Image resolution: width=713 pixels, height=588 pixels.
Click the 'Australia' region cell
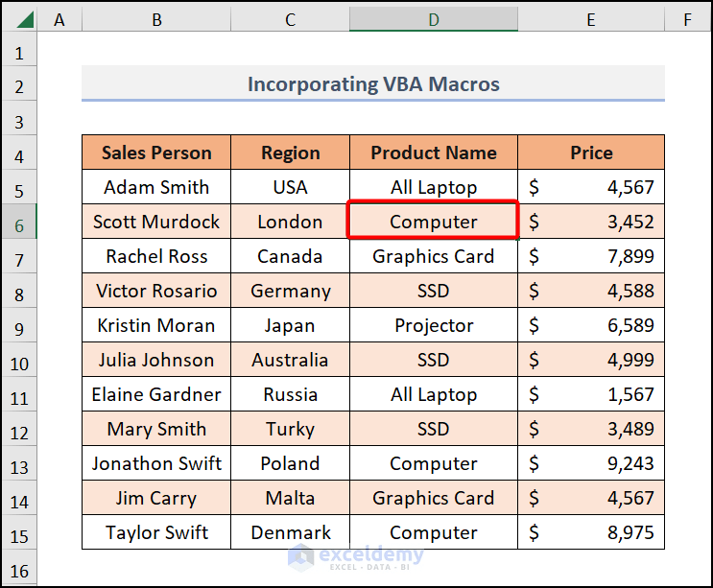(290, 360)
